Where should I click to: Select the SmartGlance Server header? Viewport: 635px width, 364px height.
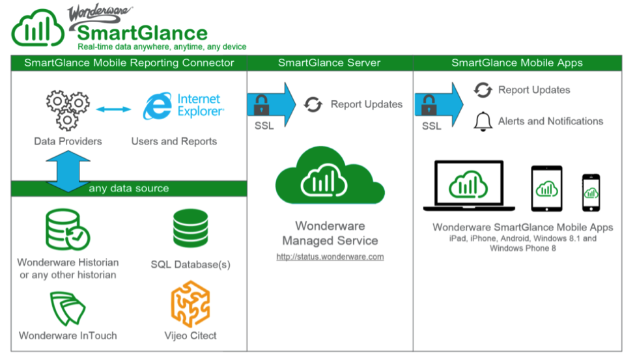(x=330, y=63)
